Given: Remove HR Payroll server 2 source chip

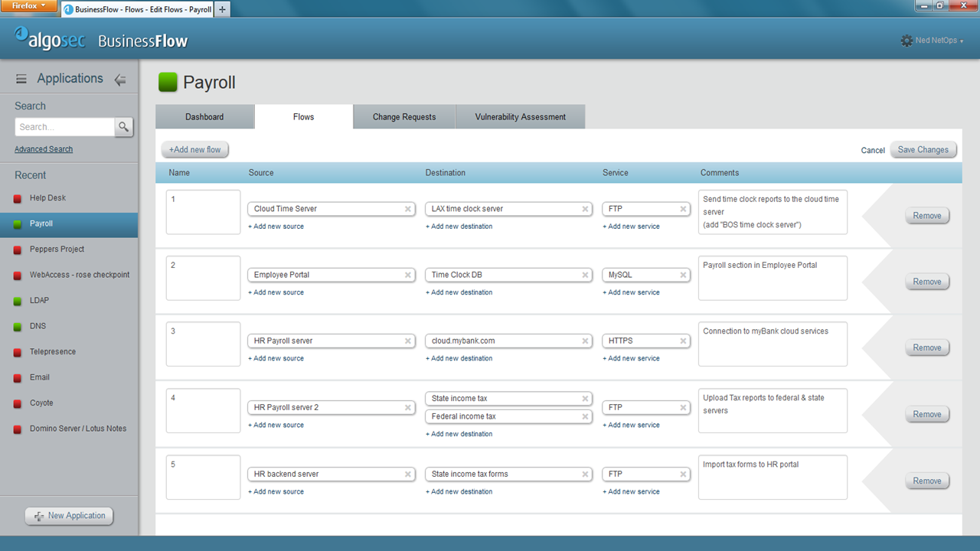Looking at the screenshot, I should click(408, 408).
